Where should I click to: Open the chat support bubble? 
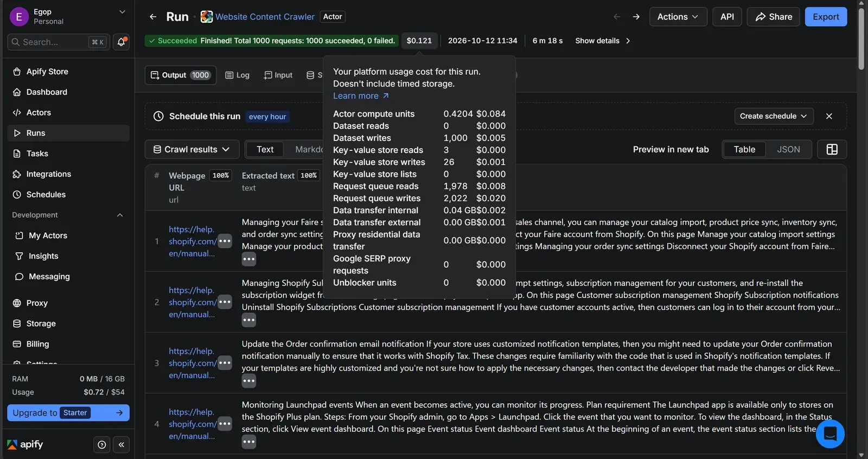(x=830, y=433)
